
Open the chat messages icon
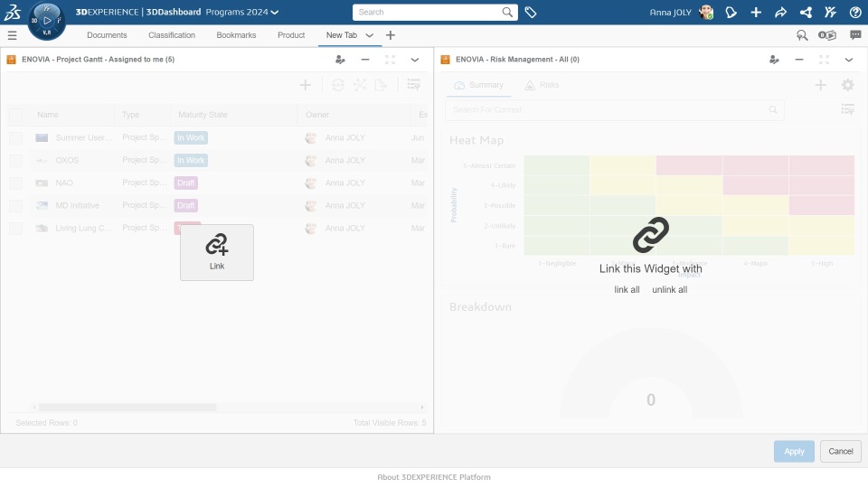click(x=855, y=35)
